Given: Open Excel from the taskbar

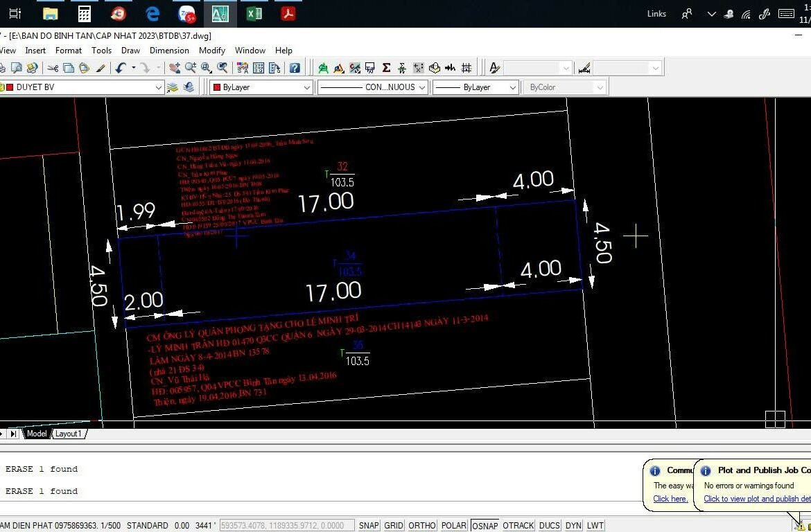Looking at the screenshot, I should point(254,13).
